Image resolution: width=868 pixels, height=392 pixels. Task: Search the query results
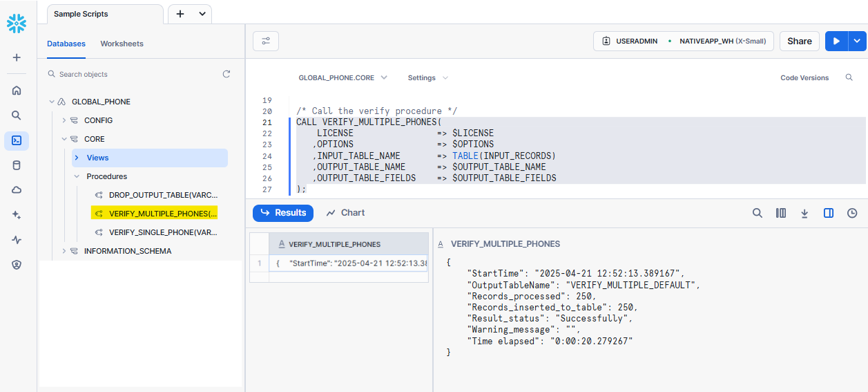click(758, 213)
